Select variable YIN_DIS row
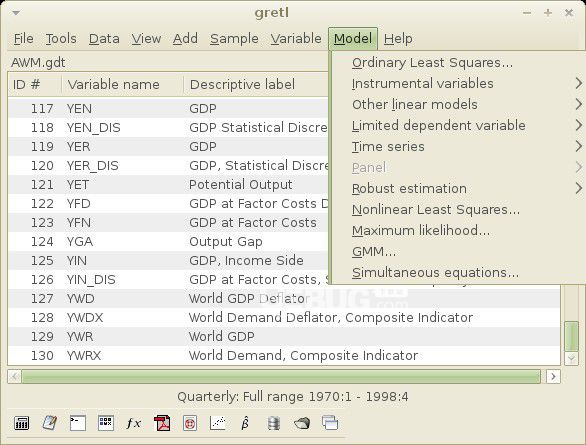The image size is (586, 445). pyautogui.click(x=168, y=279)
